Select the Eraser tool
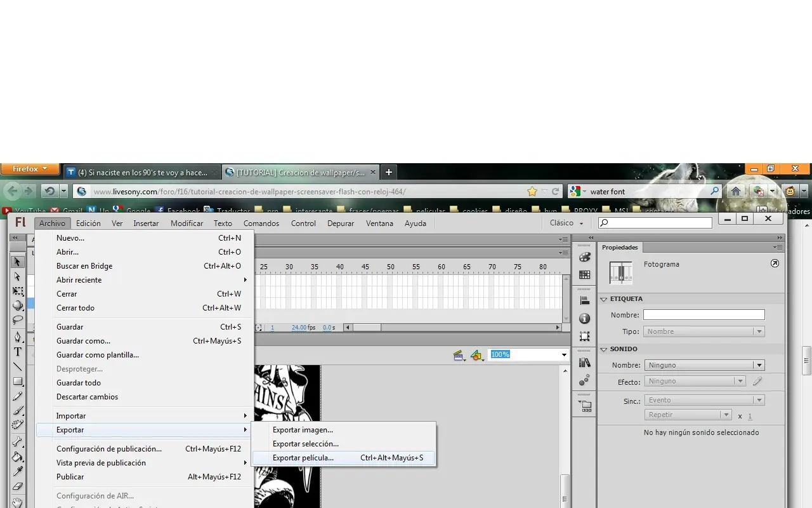The image size is (812, 508). (18, 486)
